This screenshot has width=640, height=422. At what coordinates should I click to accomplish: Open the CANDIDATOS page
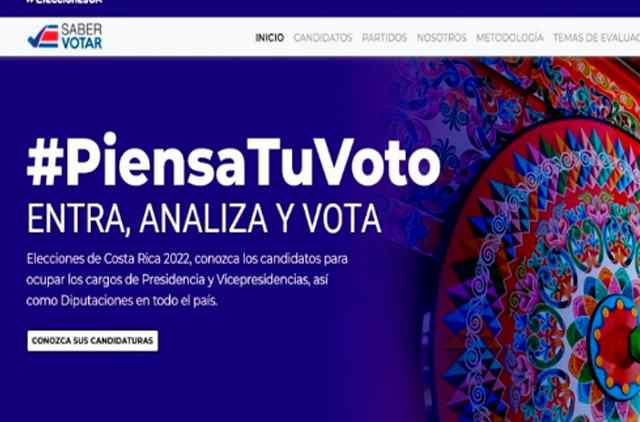323,38
